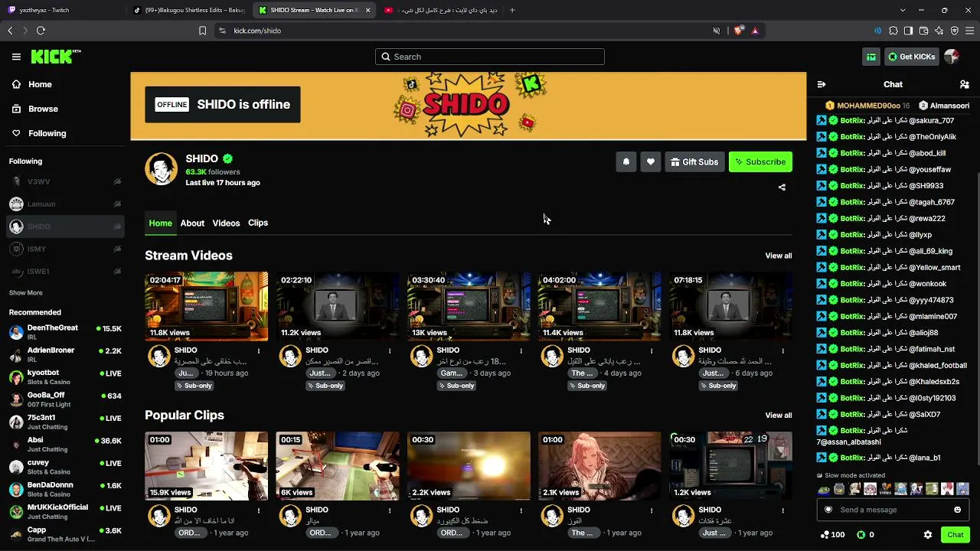Open the tab search dropdown arrow
Viewport: 980px width, 551px height.
click(x=903, y=10)
